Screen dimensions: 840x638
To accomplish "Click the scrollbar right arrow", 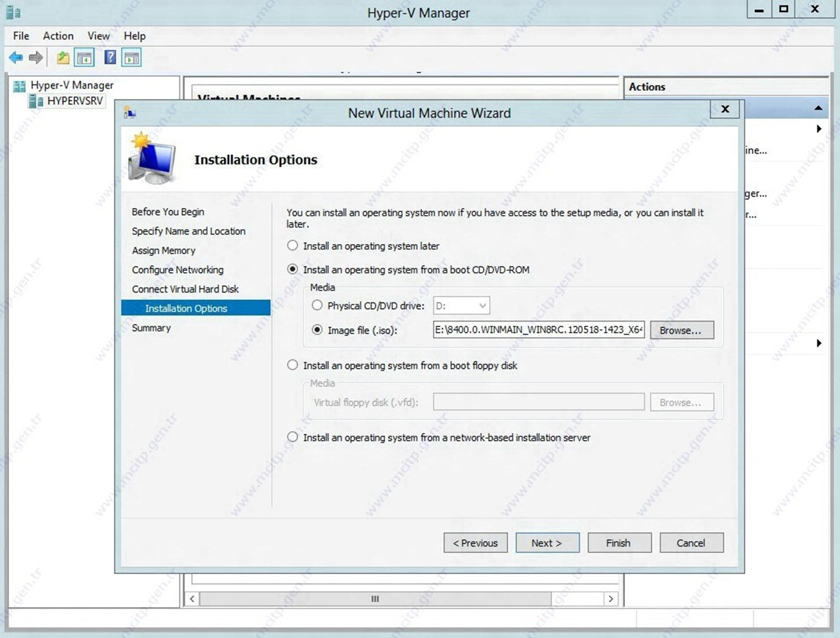I will click(611, 599).
